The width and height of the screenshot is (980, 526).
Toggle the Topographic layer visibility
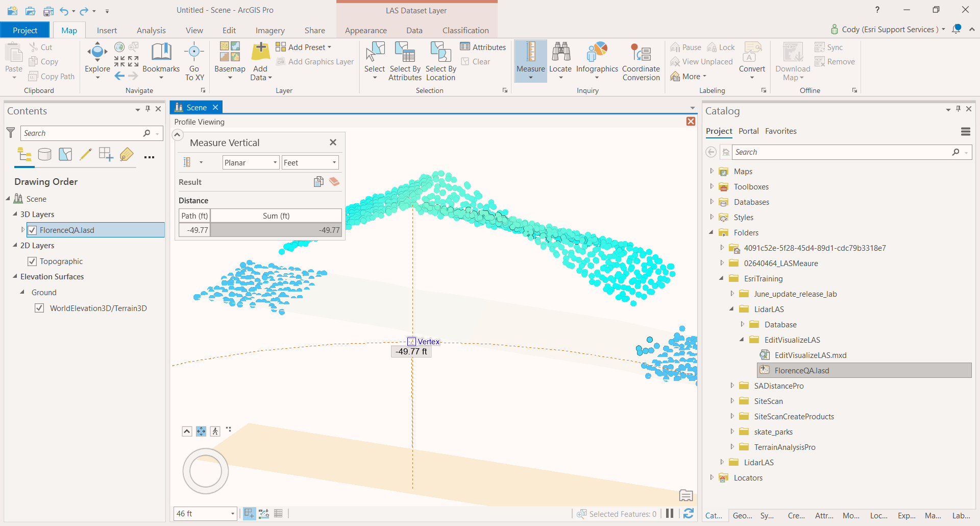[x=32, y=261]
